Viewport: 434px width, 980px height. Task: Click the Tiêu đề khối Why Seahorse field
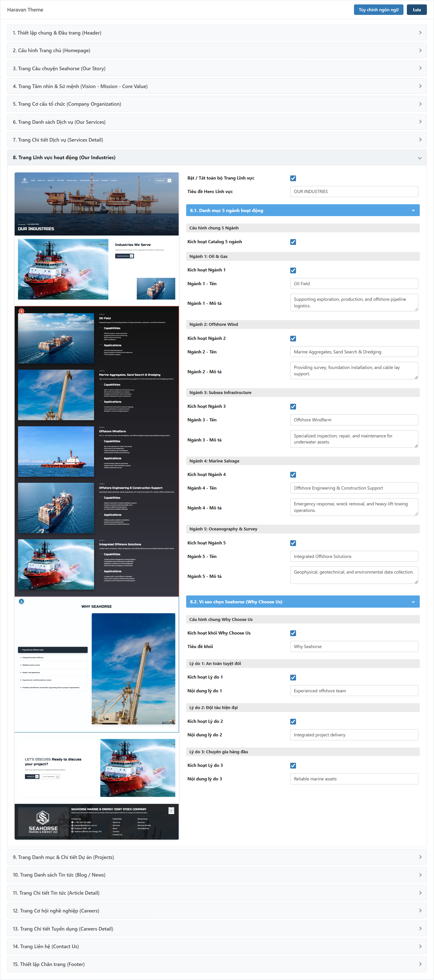pyautogui.click(x=354, y=646)
